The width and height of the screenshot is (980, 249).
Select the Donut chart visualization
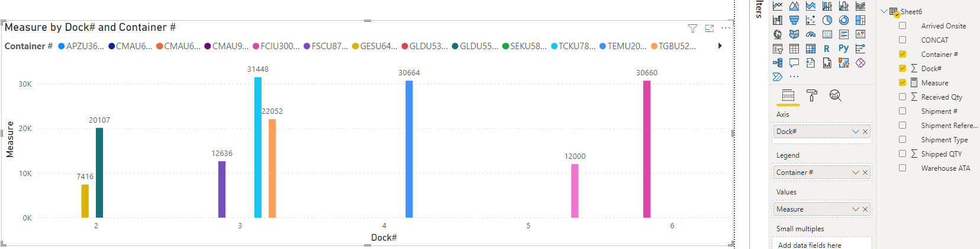(x=844, y=20)
